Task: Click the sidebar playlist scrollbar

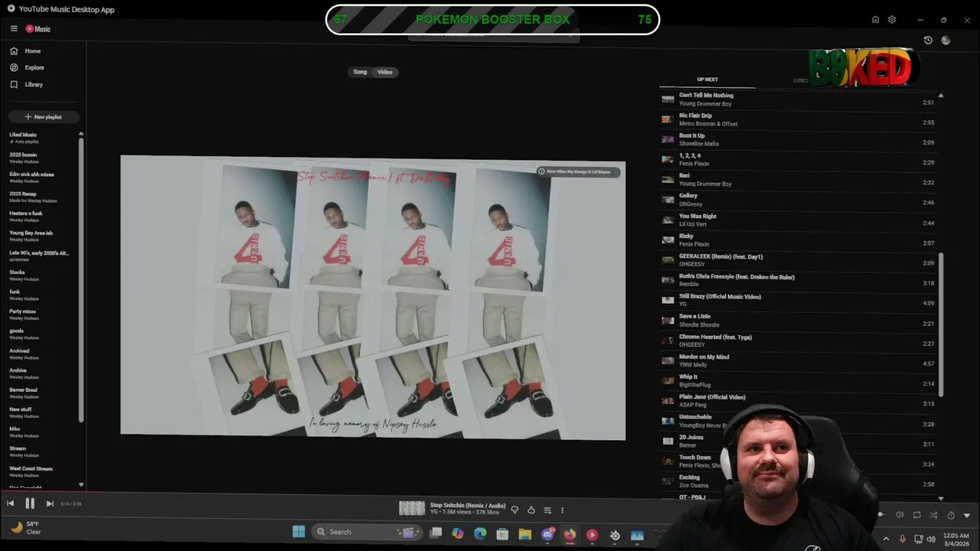Action: coord(81,280)
